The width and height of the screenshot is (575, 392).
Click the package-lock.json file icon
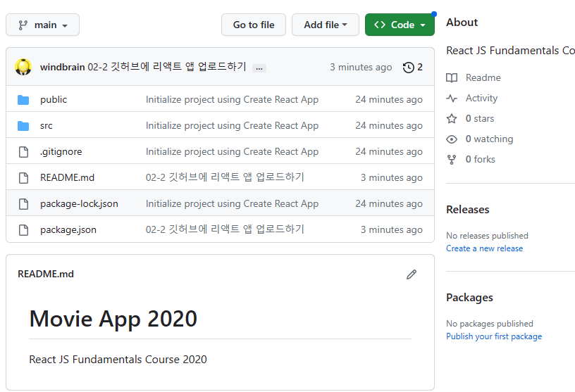(23, 203)
